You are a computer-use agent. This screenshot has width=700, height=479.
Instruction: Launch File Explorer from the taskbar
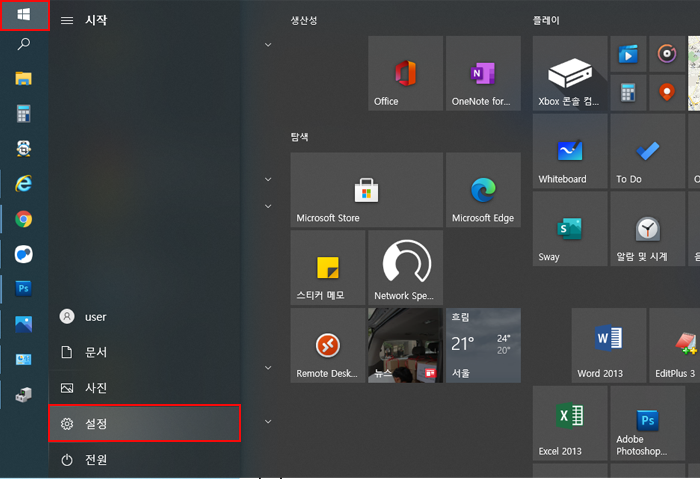[x=24, y=79]
